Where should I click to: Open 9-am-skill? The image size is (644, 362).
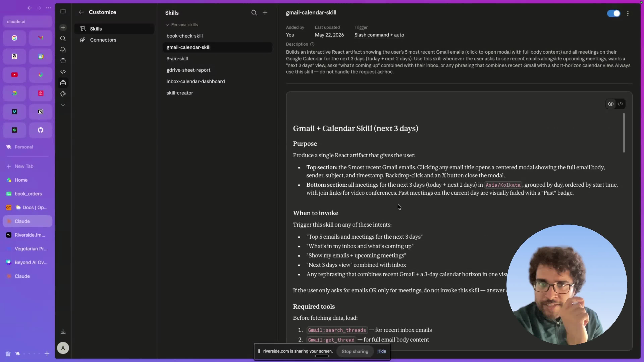218,59
